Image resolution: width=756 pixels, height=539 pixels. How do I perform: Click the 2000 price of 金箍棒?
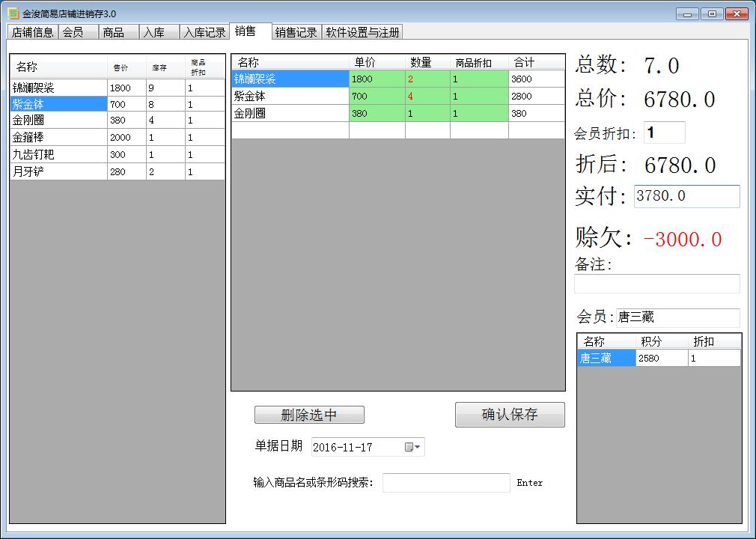pos(126,138)
